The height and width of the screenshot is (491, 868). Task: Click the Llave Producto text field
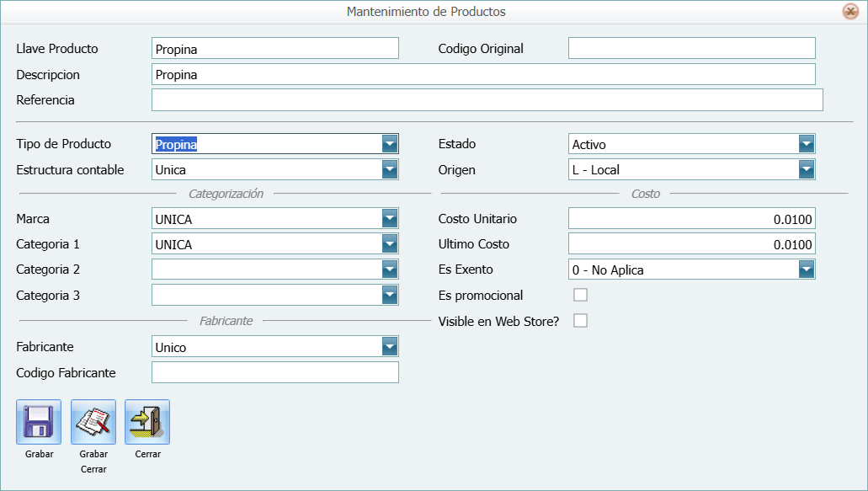tap(274, 49)
